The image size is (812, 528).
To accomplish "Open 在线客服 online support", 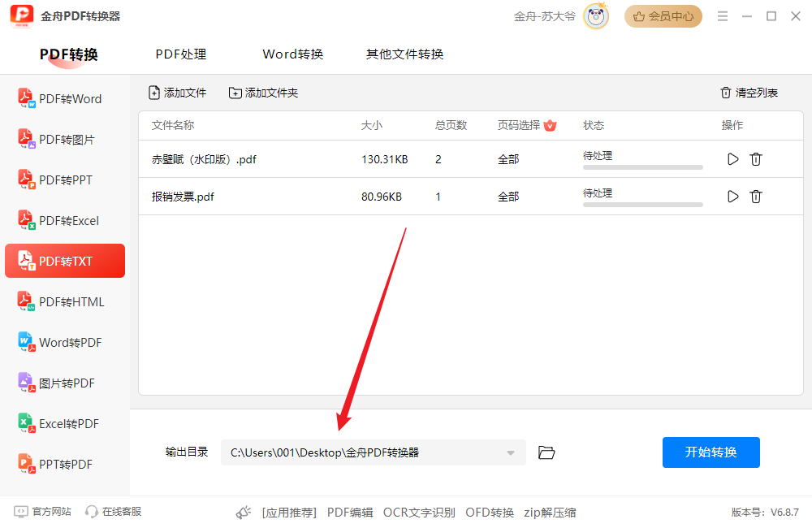I will (x=114, y=512).
